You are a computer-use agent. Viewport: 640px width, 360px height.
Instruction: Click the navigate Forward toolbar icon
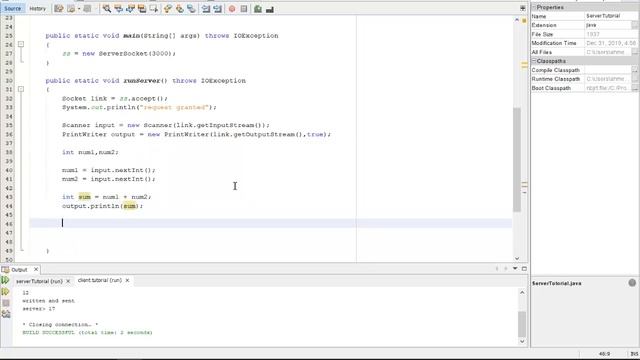tap(87, 9)
